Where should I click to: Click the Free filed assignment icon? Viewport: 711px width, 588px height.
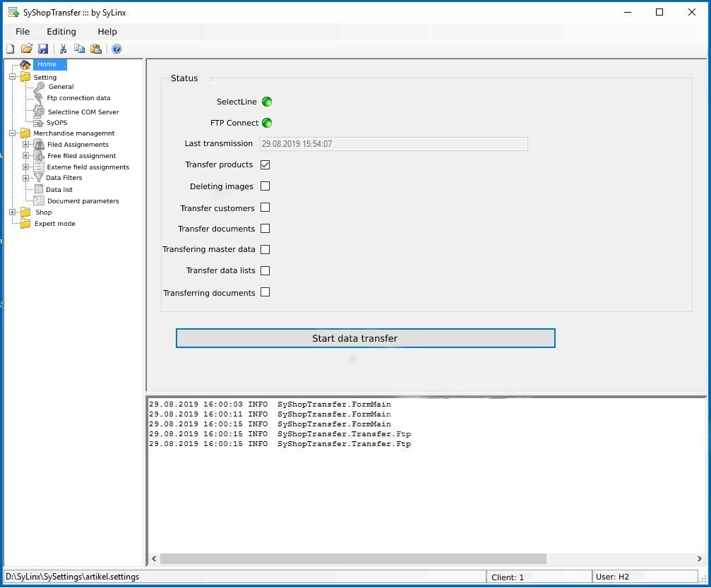pyautogui.click(x=40, y=155)
